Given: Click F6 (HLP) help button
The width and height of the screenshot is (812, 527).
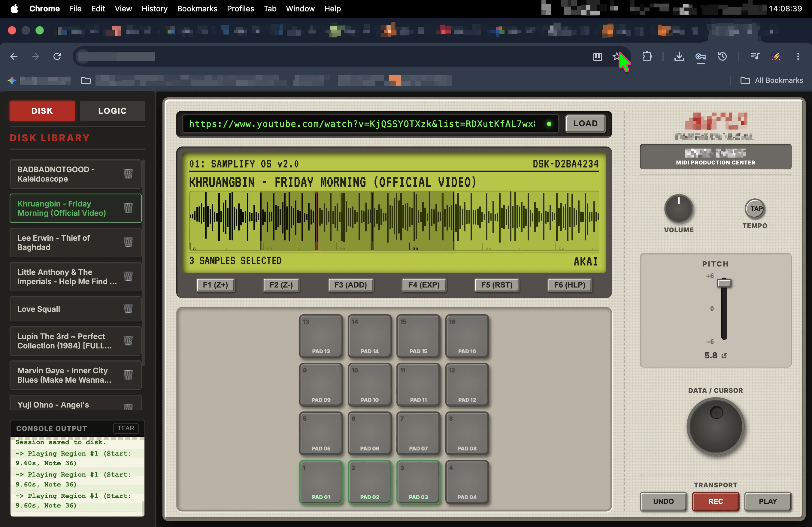Looking at the screenshot, I should tap(569, 285).
